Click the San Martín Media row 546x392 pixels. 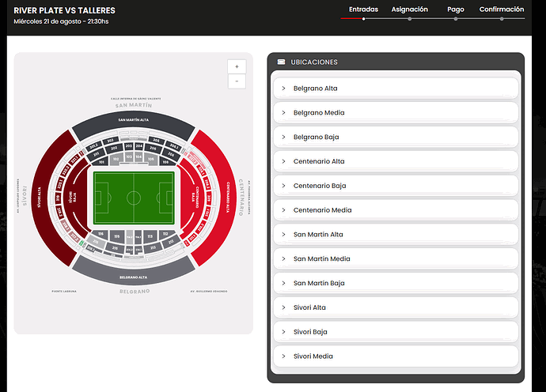tap(396, 258)
